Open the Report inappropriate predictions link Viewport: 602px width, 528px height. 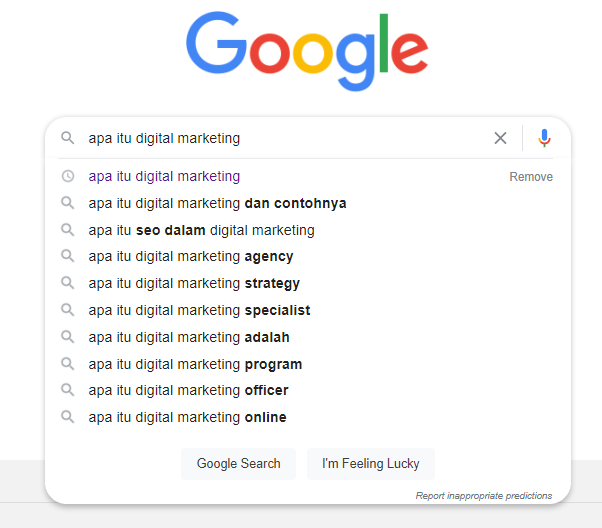(483, 496)
